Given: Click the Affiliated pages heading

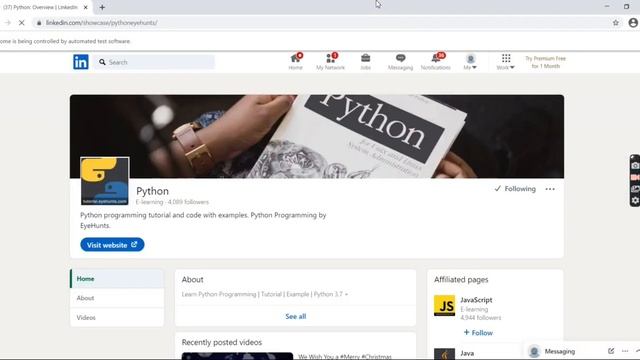Looking at the screenshot, I should (461, 280).
